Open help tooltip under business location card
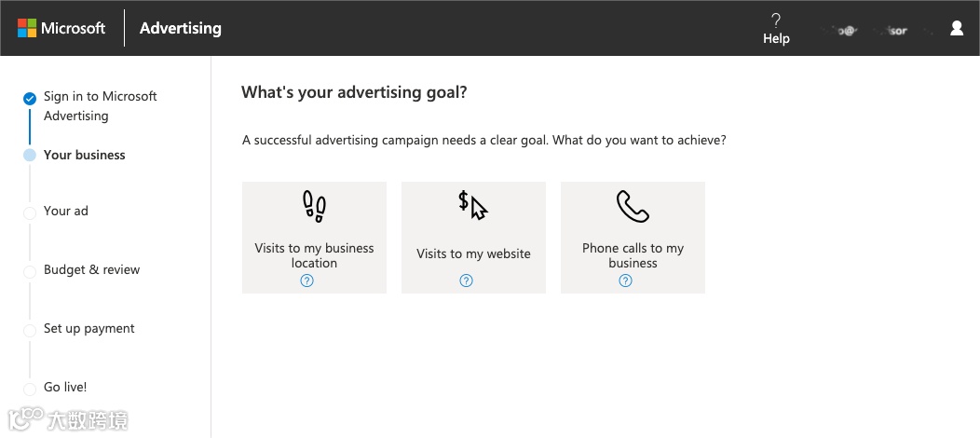 pyautogui.click(x=307, y=281)
